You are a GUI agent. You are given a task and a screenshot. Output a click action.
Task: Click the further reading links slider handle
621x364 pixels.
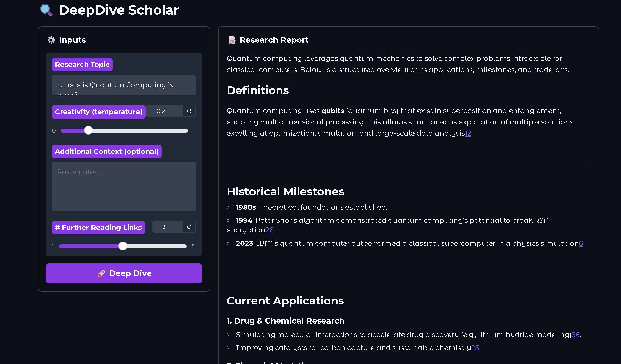point(123,246)
